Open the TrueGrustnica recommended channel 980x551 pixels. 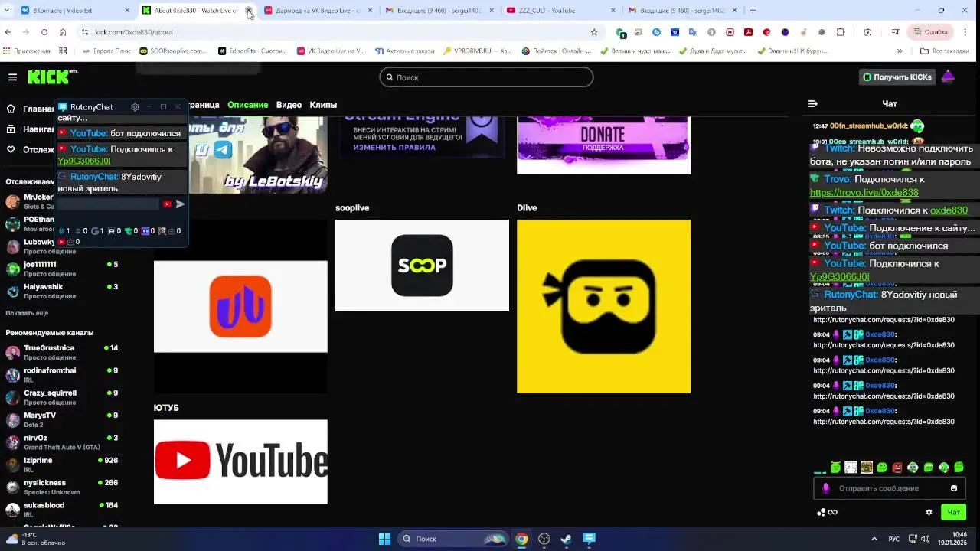61,352
